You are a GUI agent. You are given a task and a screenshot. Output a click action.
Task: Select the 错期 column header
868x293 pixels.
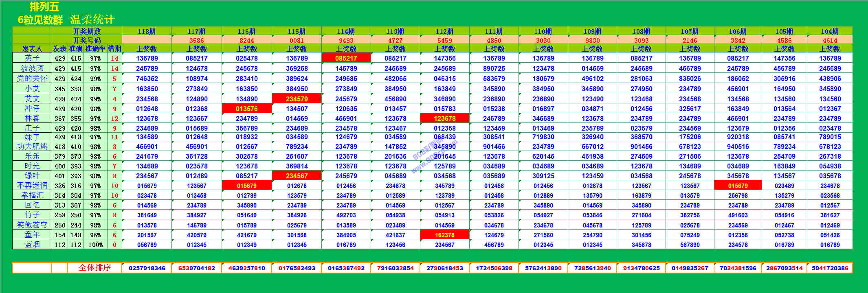coord(114,48)
